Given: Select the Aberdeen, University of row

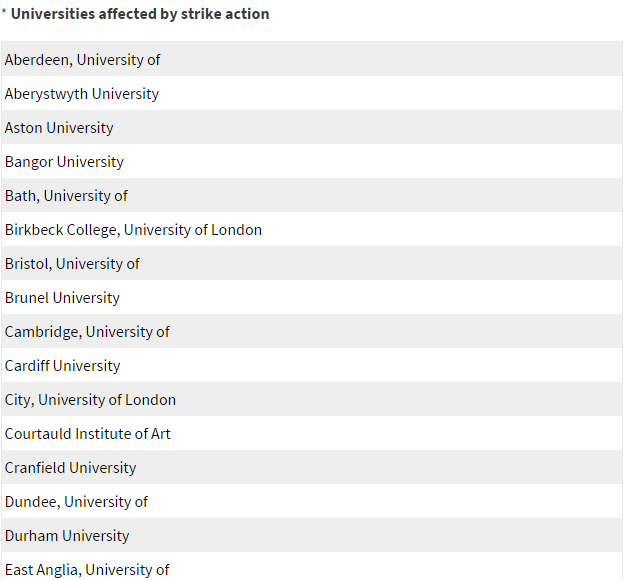Looking at the screenshot, I should [x=312, y=59].
